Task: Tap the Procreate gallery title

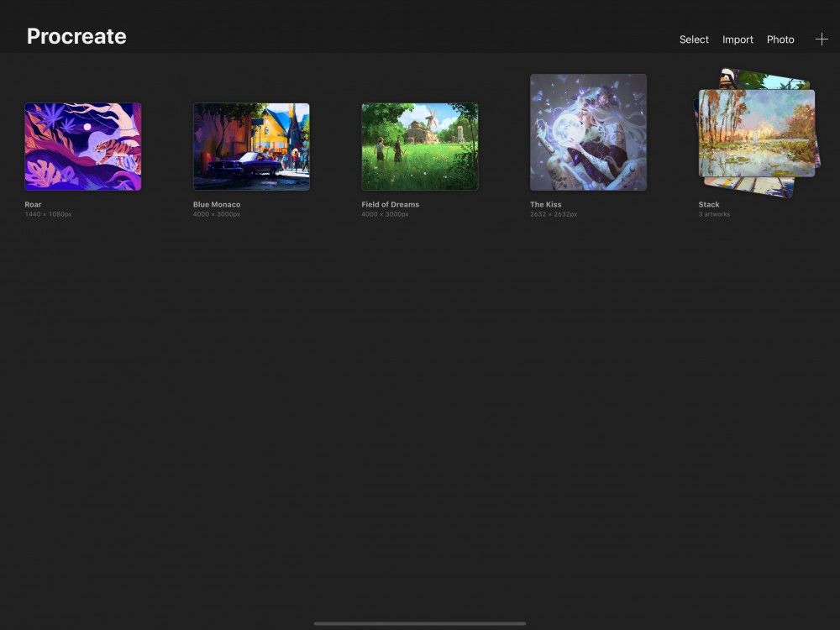Action: [76, 36]
